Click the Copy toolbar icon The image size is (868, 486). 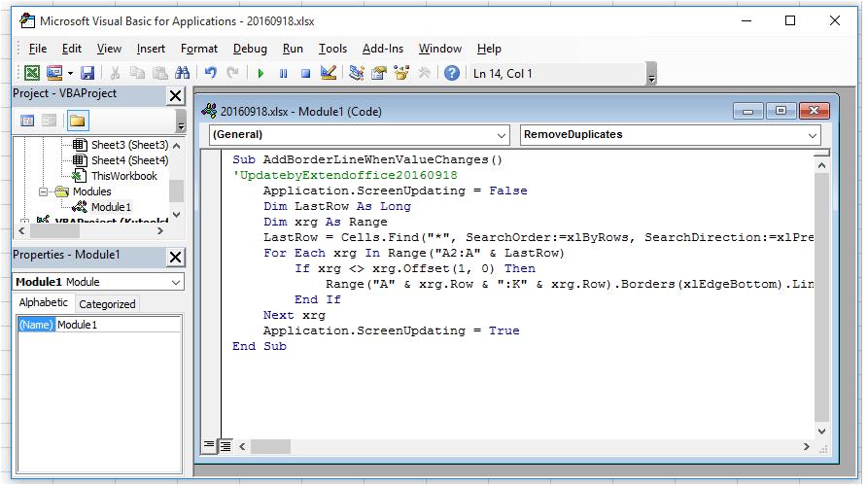pos(137,73)
